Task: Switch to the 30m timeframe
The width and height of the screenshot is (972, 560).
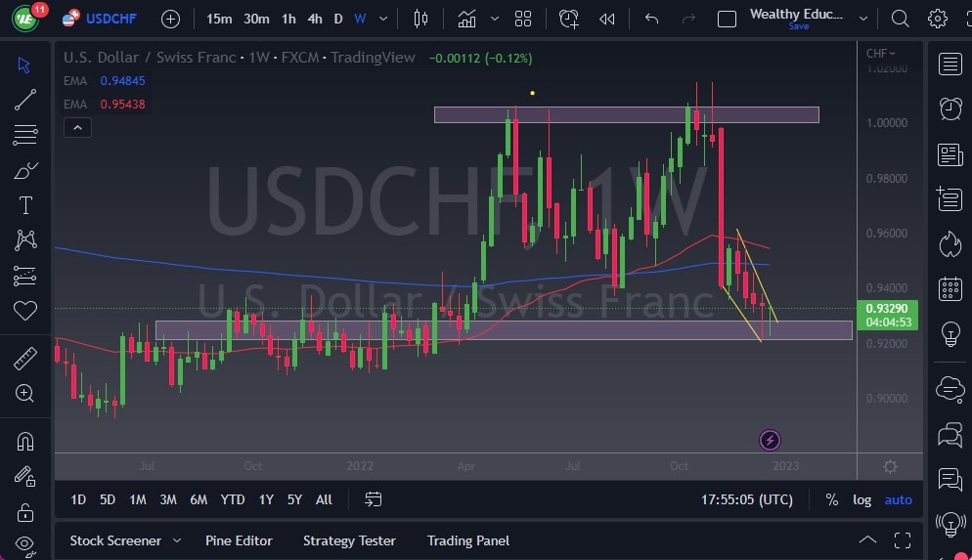Action: coord(256,20)
